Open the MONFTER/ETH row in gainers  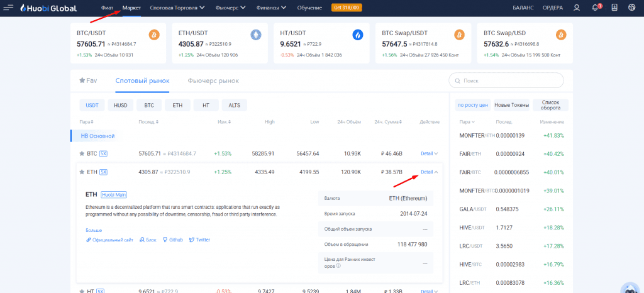point(512,135)
